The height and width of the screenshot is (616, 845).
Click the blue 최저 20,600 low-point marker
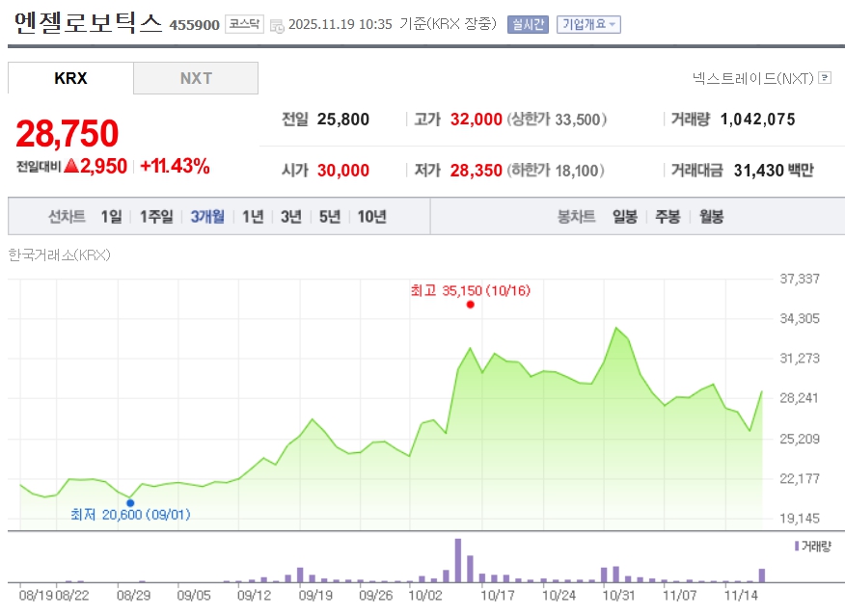[x=130, y=502]
